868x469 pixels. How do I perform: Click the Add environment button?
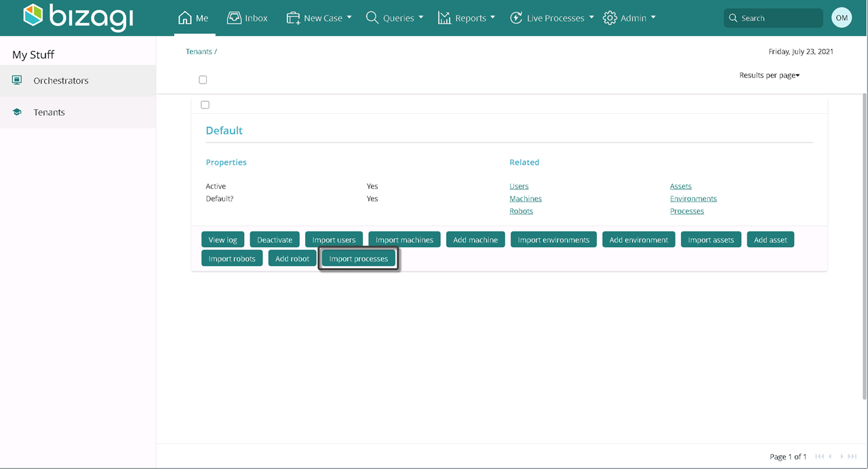click(639, 240)
